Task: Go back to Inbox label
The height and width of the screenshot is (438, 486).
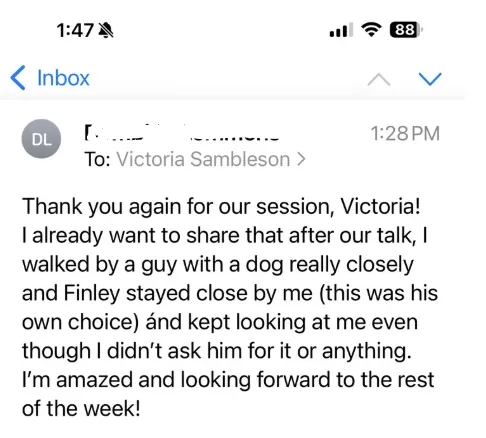Action: [x=63, y=78]
